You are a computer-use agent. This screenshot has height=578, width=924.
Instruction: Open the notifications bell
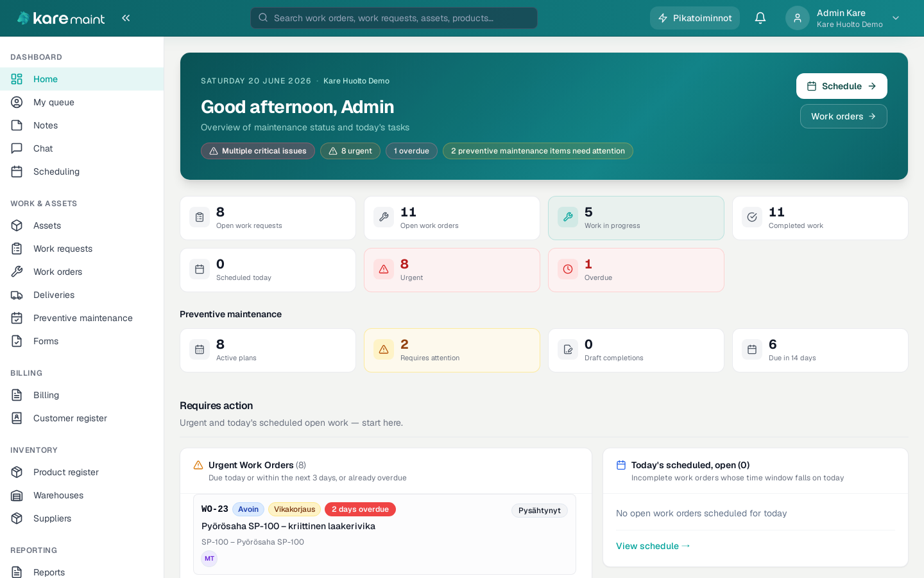(x=760, y=18)
